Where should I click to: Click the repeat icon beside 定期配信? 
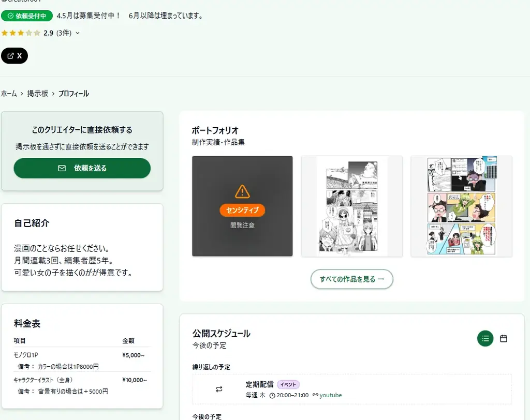218,388
